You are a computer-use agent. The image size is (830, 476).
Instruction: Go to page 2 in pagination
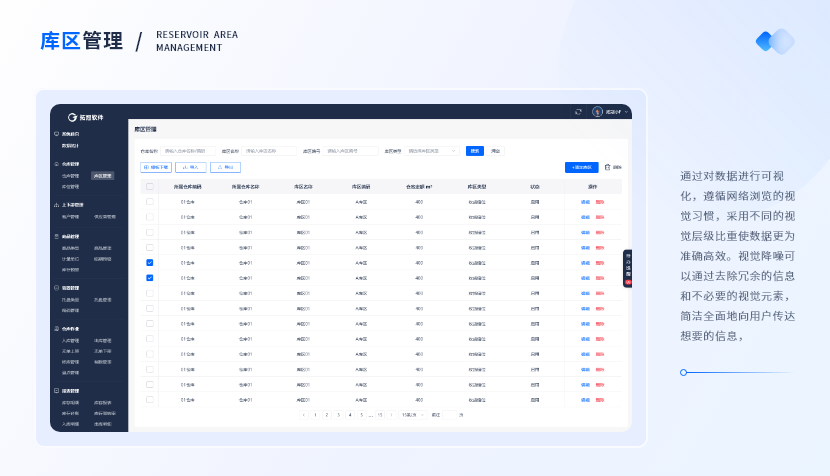[326, 414]
